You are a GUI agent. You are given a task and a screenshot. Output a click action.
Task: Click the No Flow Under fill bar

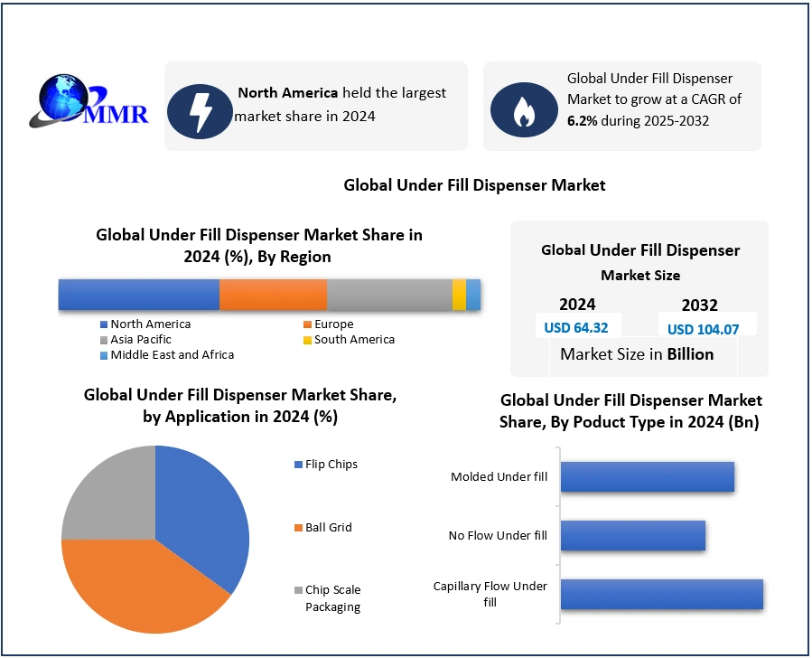(632, 535)
